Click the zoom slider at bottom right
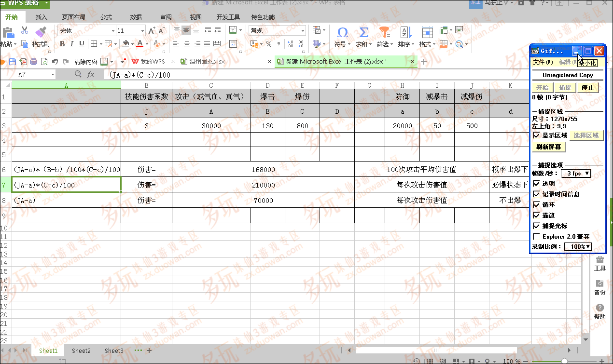Screen dimensions: 613x364 tap(565, 361)
